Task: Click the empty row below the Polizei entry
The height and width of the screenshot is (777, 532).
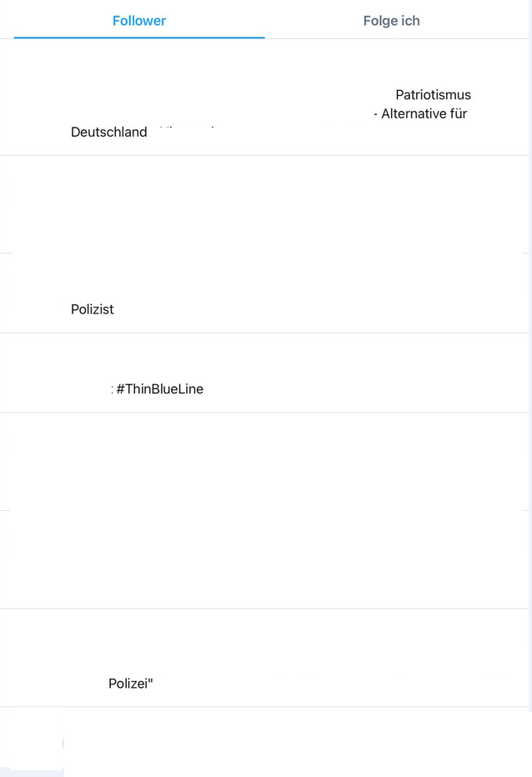Action: click(x=292, y=740)
